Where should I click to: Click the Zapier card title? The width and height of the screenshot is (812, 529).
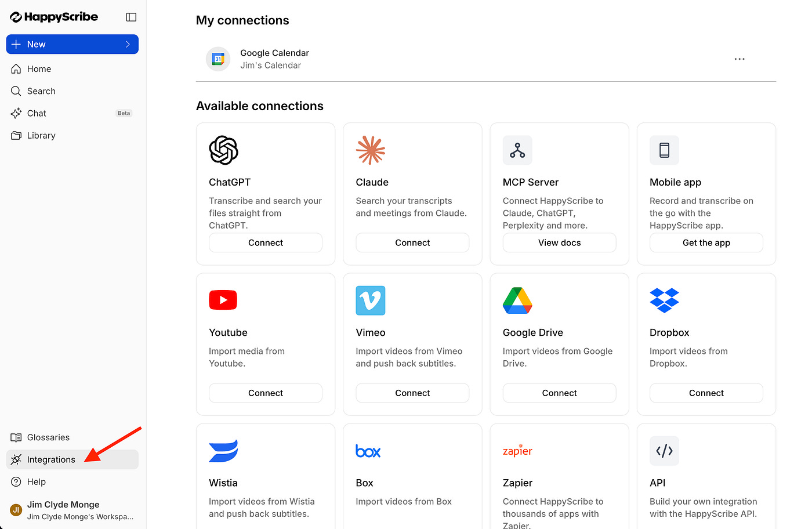pos(517,483)
